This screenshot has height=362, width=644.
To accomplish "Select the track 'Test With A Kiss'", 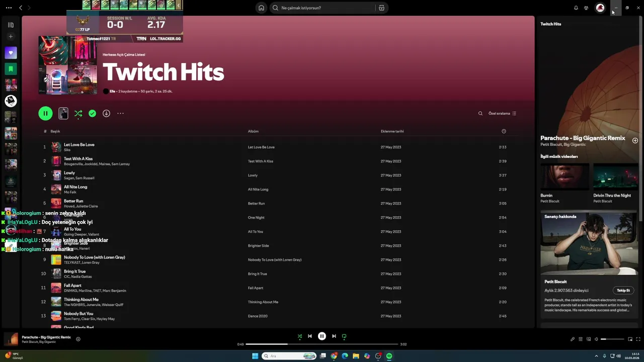I will 78,159.
